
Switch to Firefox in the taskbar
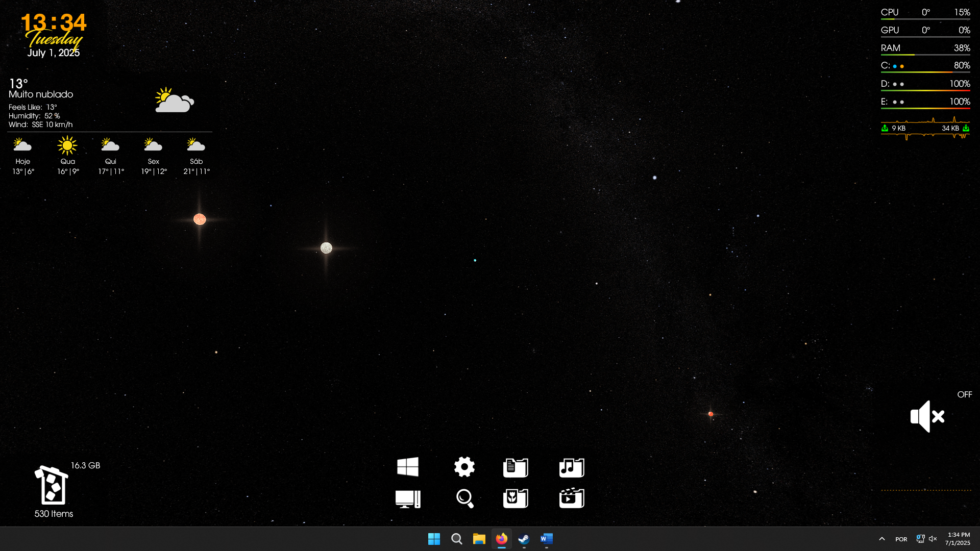[501, 539]
